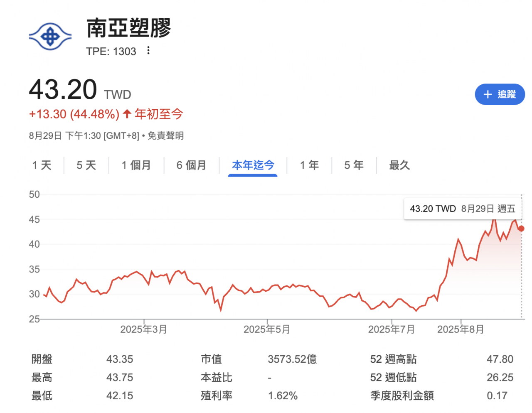The width and height of the screenshot is (532, 413).
Task: Click the 追蹤 follow button
Action: click(500, 94)
